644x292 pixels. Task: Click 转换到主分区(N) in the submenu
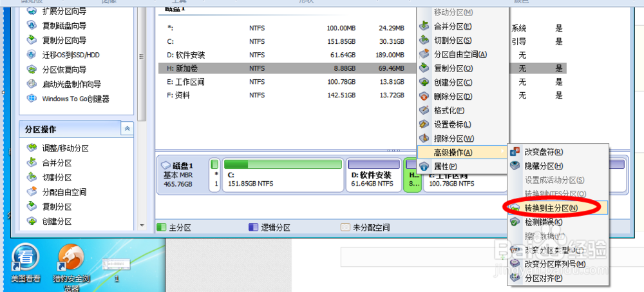click(x=558, y=208)
